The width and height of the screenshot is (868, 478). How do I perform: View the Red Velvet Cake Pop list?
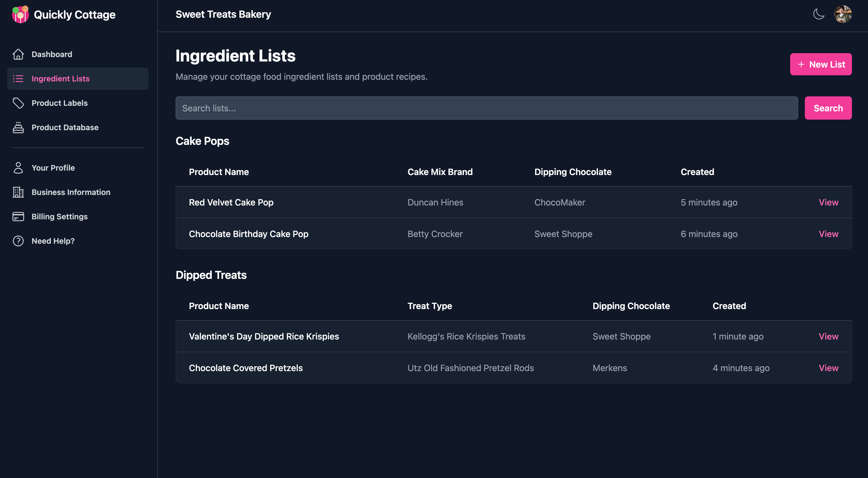[828, 202]
